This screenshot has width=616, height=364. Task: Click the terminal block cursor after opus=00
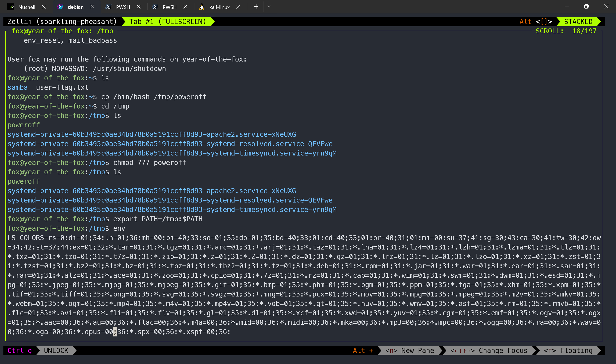[x=115, y=332]
